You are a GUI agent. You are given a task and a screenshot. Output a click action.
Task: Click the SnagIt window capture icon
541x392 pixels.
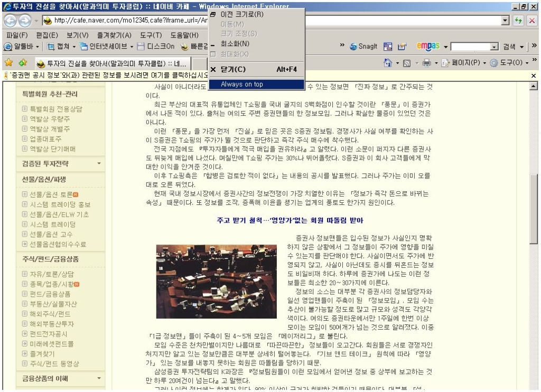[x=388, y=46]
